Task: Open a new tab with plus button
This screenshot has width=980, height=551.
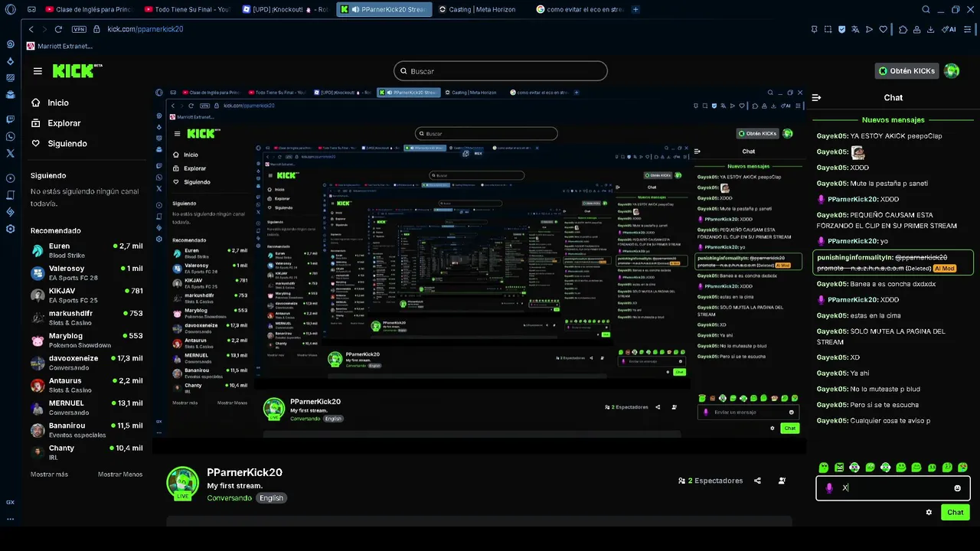Action: click(635, 9)
